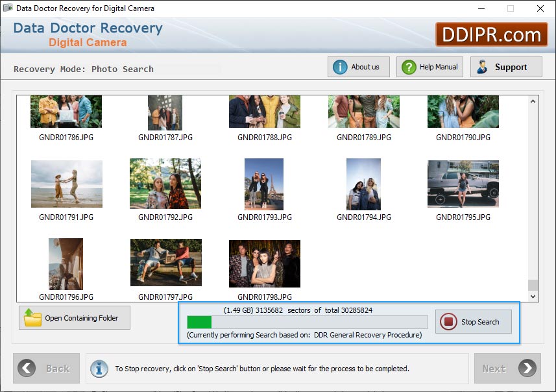
Task: Select the GNDR01796.JPG thumbnail image
Action: pos(66,264)
